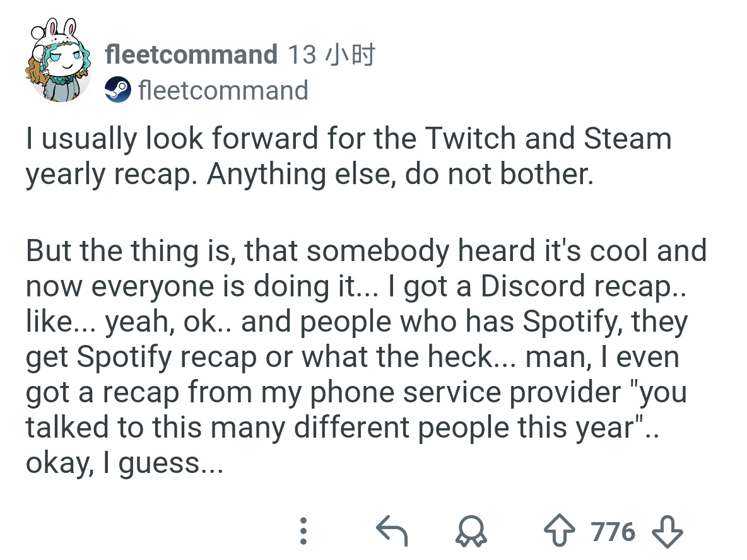Click the paragraph about Twitch and Steam recap
The width and height of the screenshot is (747, 560).
pos(348,156)
